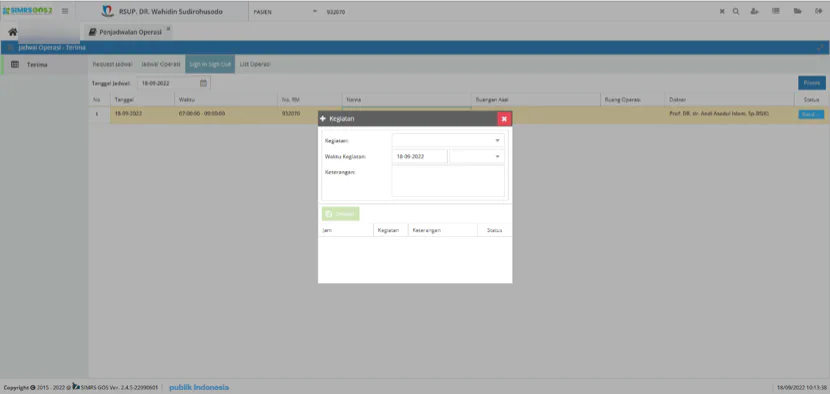Open the PASIEN search type dropdown
830x394 pixels.
point(283,12)
